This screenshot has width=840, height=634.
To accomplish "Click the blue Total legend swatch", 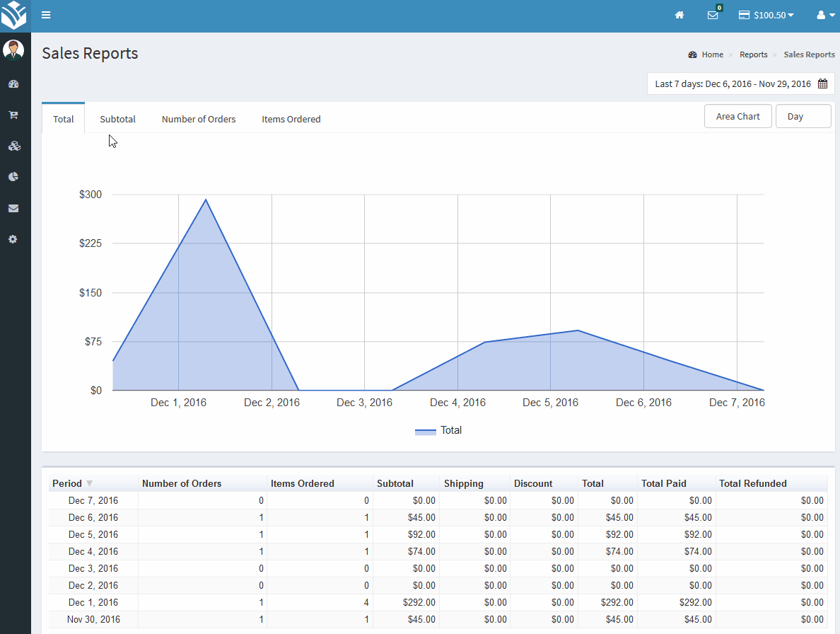I will [426, 432].
